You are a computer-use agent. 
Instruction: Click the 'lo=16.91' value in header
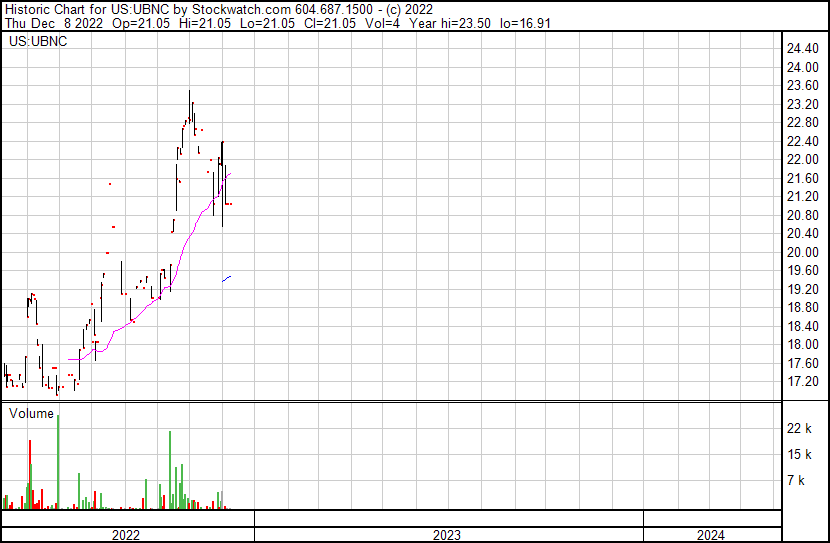click(525, 23)
